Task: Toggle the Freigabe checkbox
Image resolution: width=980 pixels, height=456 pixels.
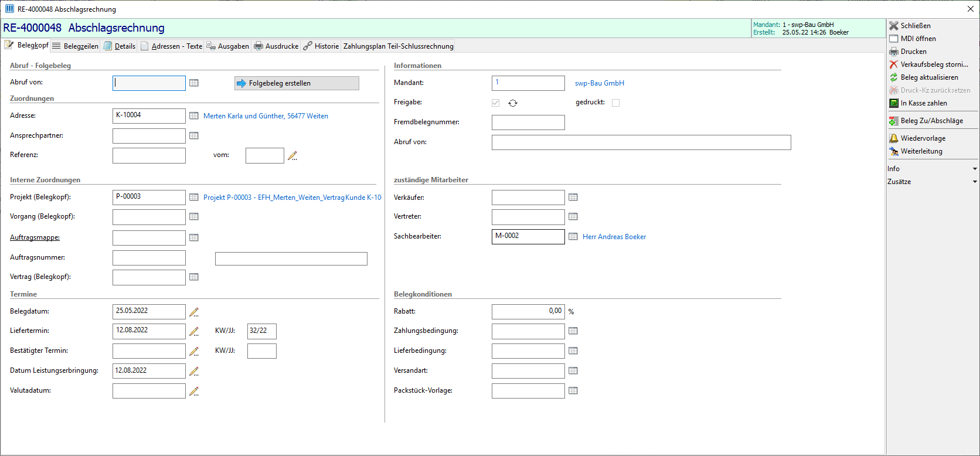Action: click(496, 103)
